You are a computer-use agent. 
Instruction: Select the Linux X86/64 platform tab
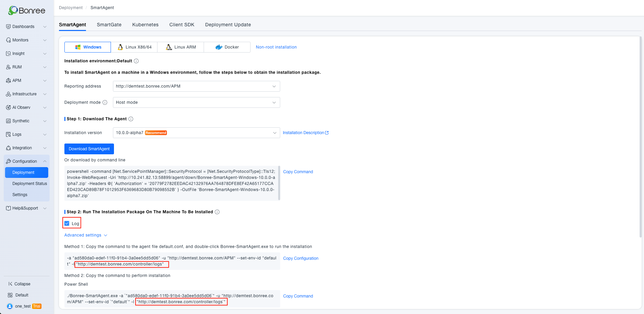pos(134,47)
